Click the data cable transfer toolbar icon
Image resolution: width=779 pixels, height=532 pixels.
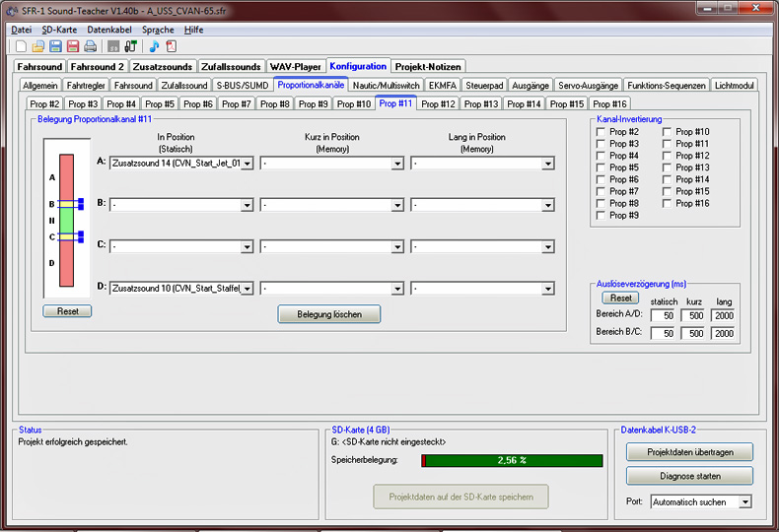point(131,46)
